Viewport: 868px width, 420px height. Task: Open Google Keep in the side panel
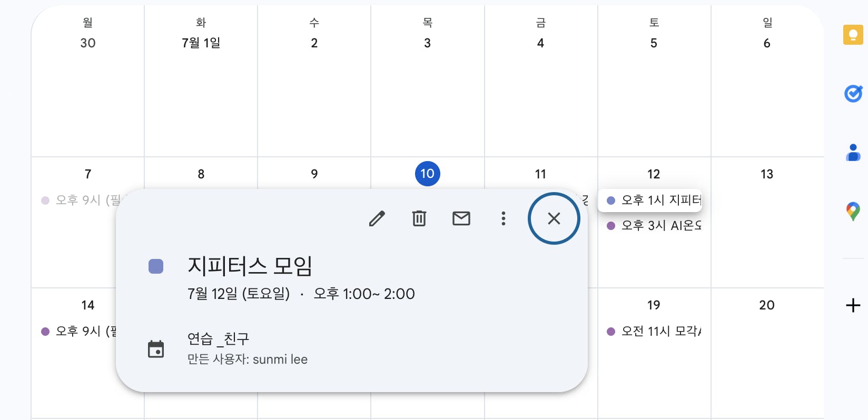coord(853,35)
